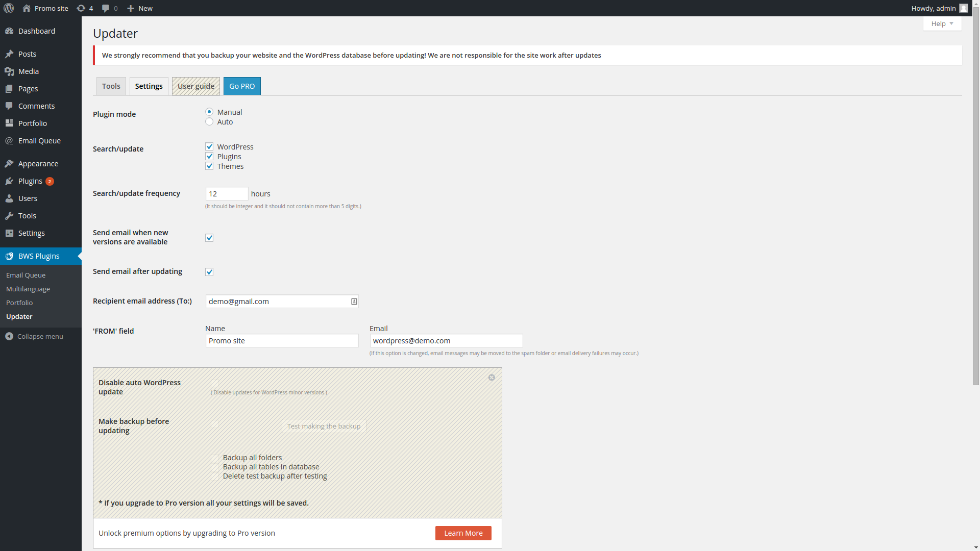Select the Auto plugin mode radio

coord(209,122)
